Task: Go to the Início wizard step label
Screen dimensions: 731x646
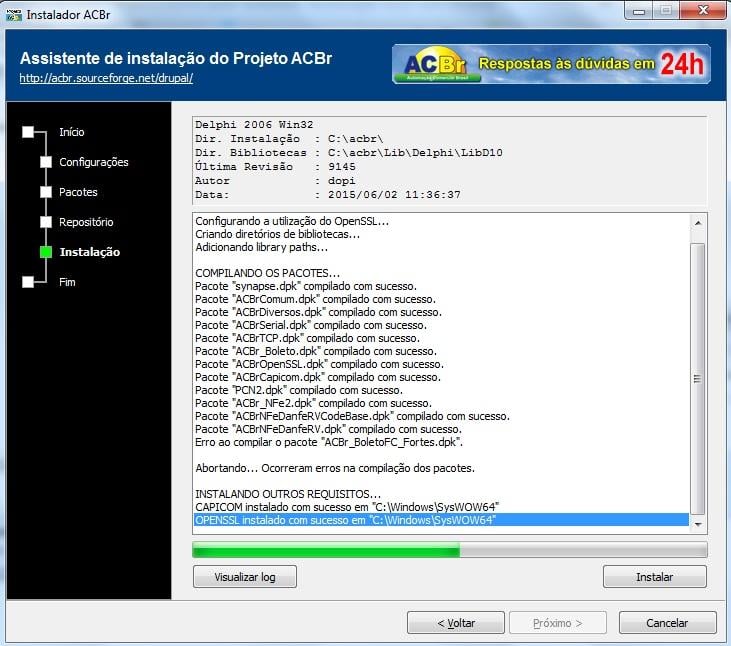Action: click(72, 132)
